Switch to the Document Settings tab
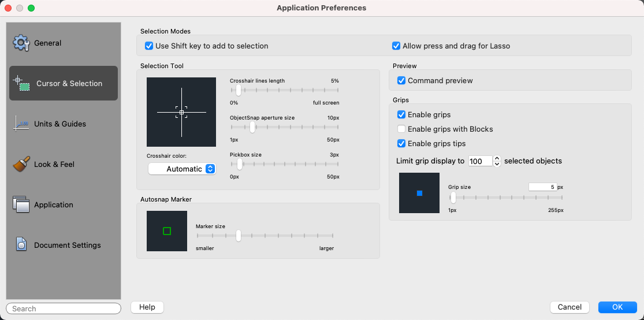The height and width of the screenshot is (320, 644). 67,245
